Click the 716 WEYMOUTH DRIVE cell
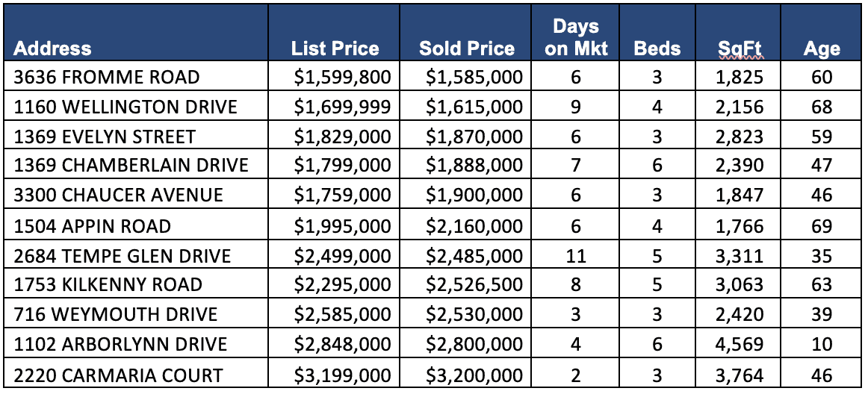This screenshot has width=868, height=394. point(116,314)
